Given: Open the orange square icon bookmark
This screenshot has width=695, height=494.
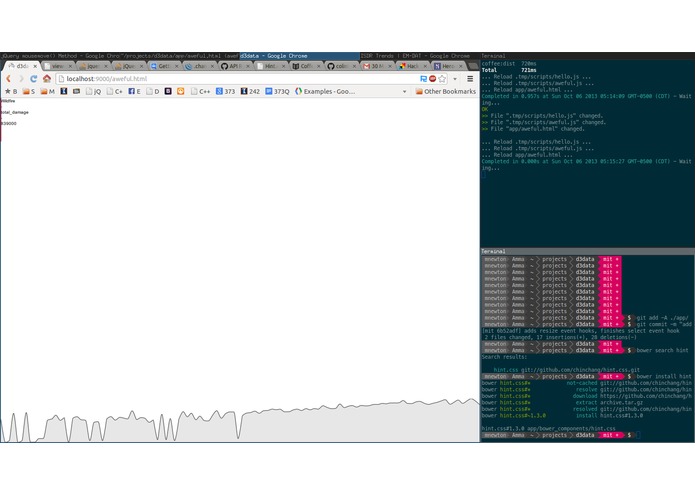Looking at the screenshot, I should (x=180, y=91).
